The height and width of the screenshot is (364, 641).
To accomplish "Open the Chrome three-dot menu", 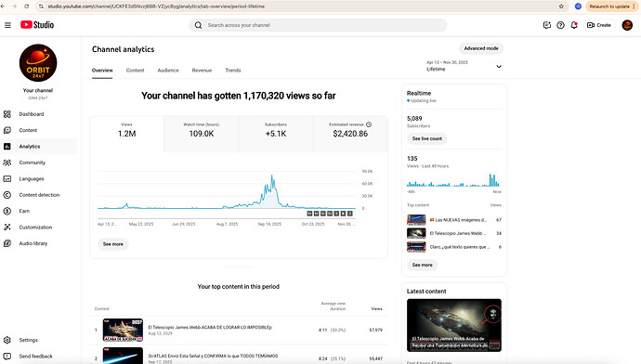I will click(x=634, y=6).
